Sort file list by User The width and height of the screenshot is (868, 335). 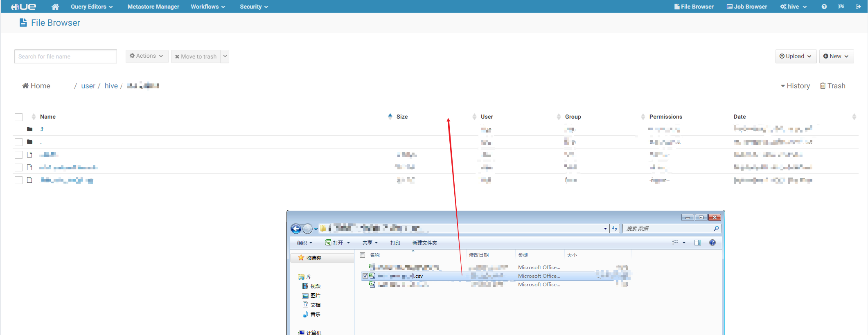point(487,117)
